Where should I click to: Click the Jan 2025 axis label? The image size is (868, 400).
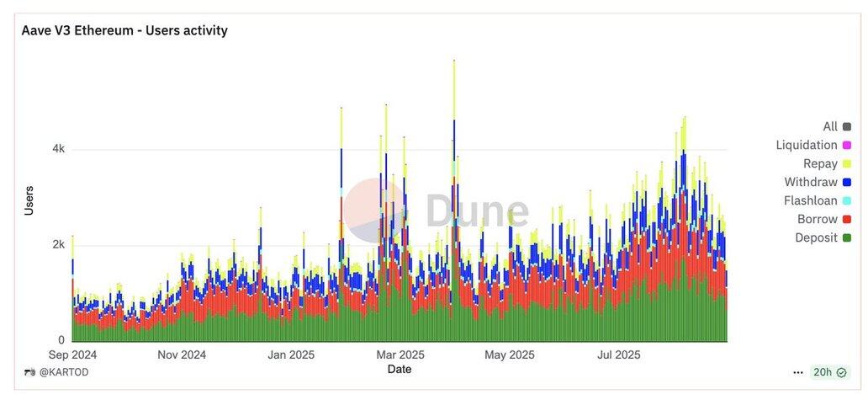291,355
